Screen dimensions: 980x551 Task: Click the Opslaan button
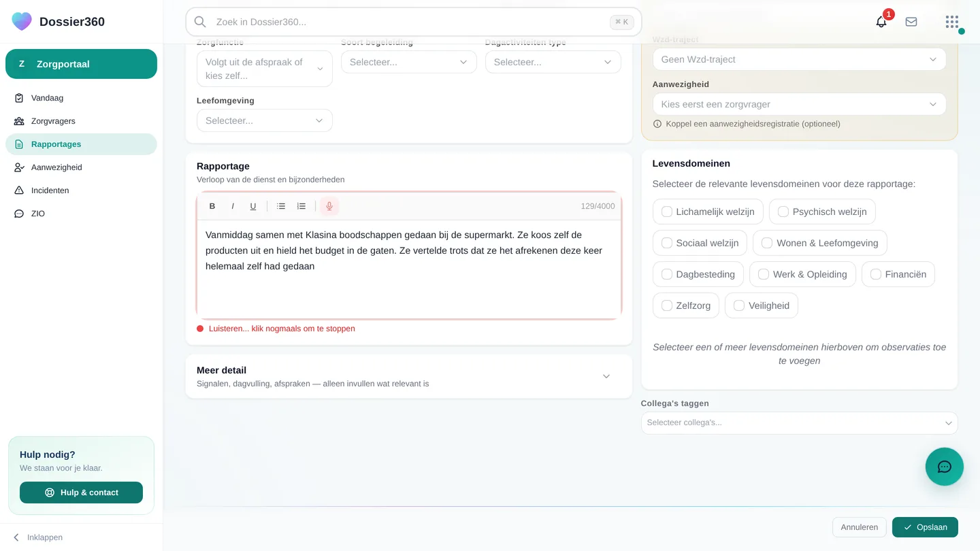click(925, 527)
